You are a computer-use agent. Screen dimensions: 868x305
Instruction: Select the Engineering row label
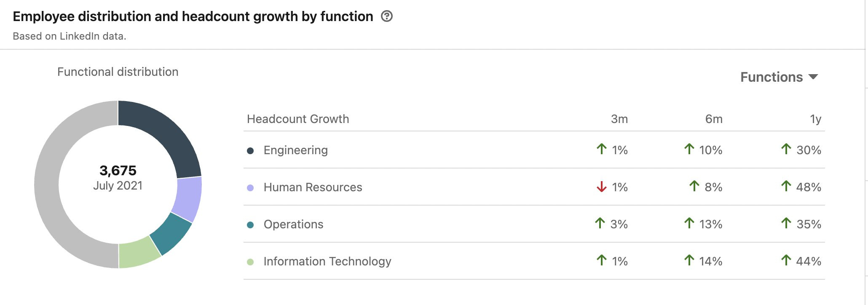(x=295, y=150)
